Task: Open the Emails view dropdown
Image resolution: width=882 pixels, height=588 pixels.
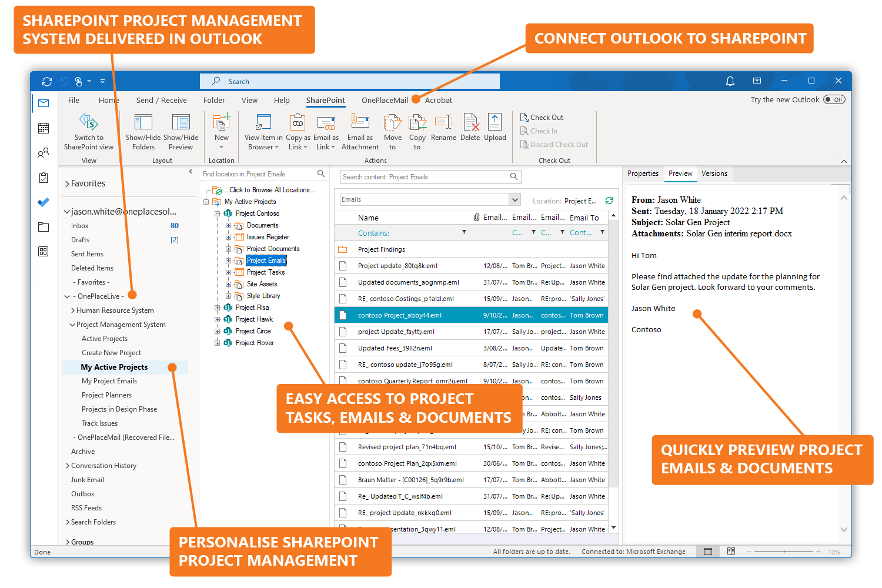Action: 514,199
